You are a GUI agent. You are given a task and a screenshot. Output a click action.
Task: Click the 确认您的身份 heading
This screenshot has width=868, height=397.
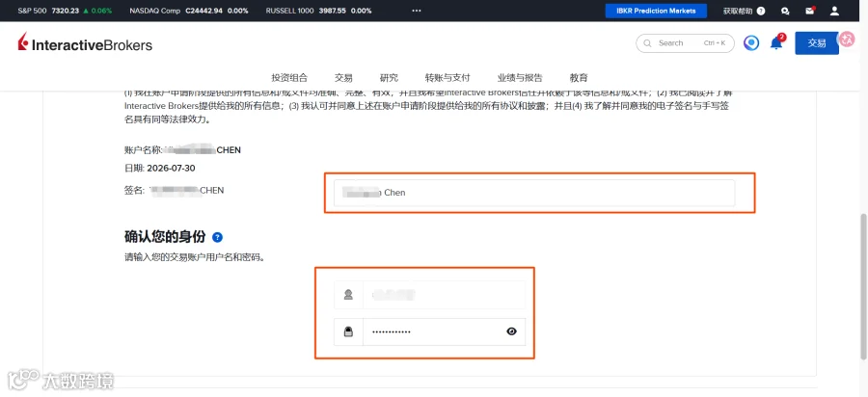coord(165,237)
